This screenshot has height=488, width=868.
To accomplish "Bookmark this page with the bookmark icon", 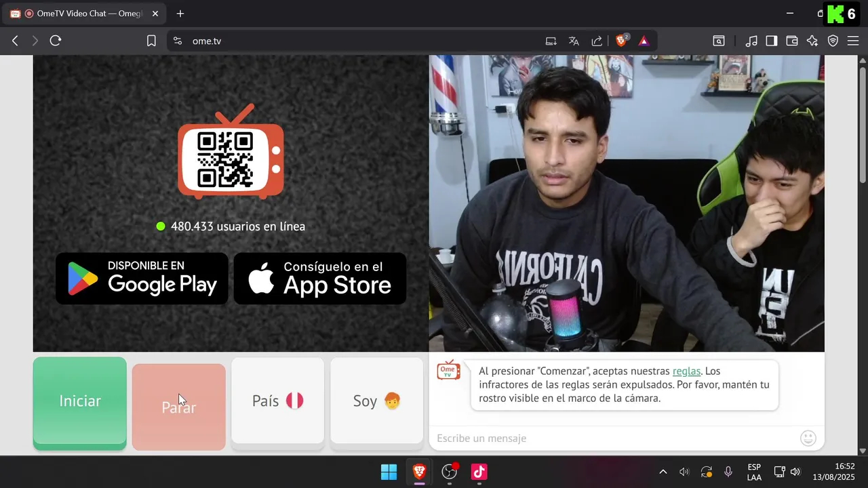I will pos(151,41).
